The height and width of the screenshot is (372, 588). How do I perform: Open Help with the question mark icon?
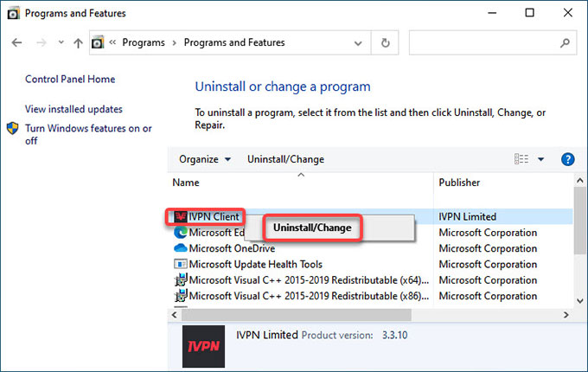(568, 159)
